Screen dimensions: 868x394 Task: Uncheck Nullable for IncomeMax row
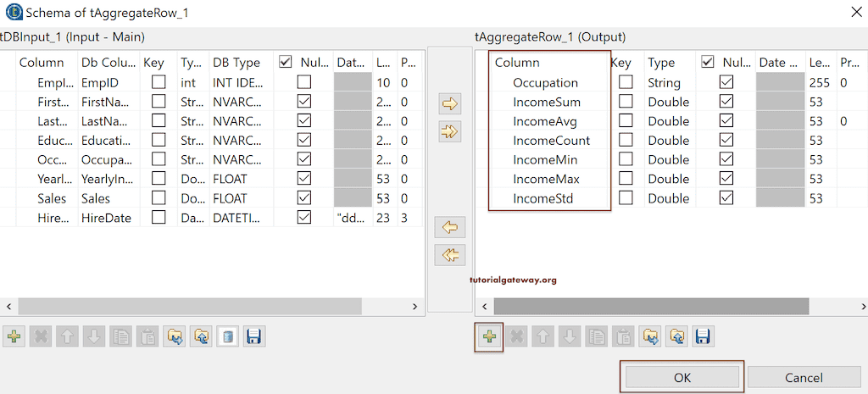(726, 179)
